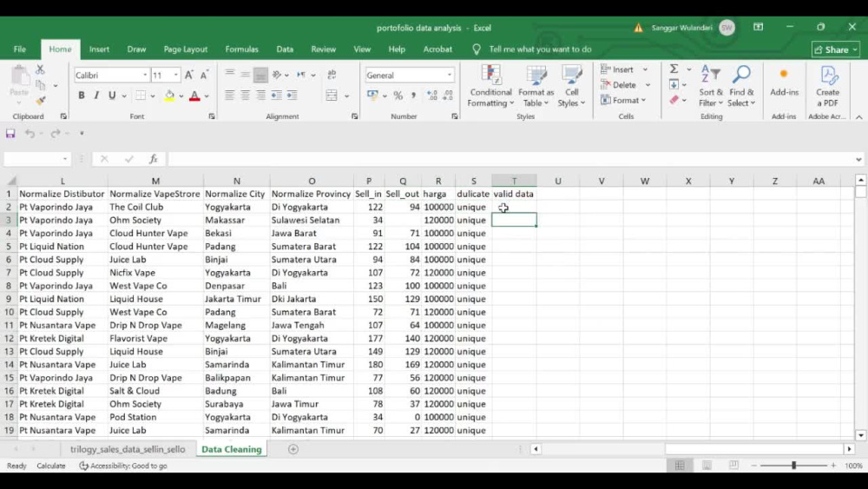Click the Decrease Indent icon
This screenshot has width=868, height=489.
[x=276, y=96]
